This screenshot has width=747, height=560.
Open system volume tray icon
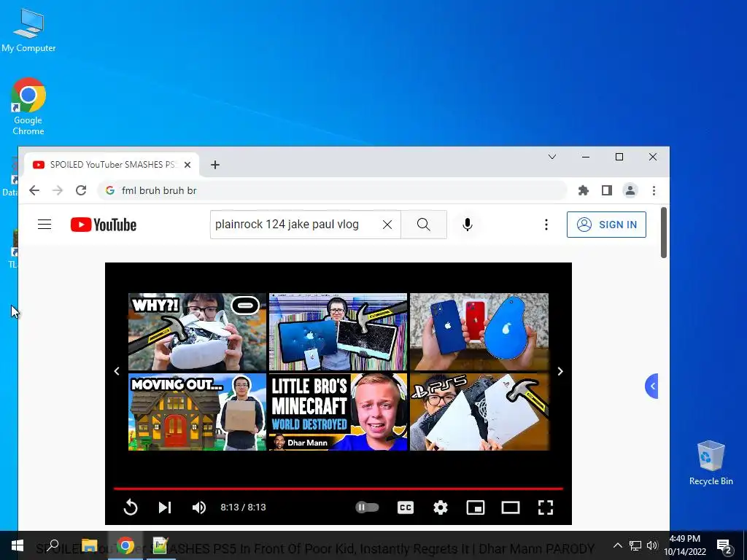(x=651, y=545)
